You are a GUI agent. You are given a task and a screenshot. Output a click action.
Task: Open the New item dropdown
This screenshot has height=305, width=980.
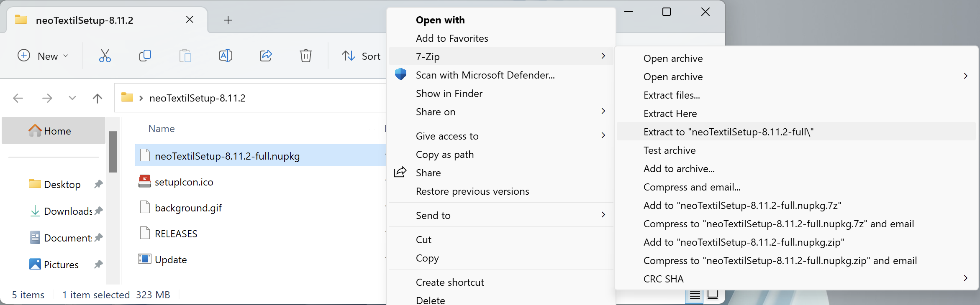pyautogui.click(x=43, y=56)
